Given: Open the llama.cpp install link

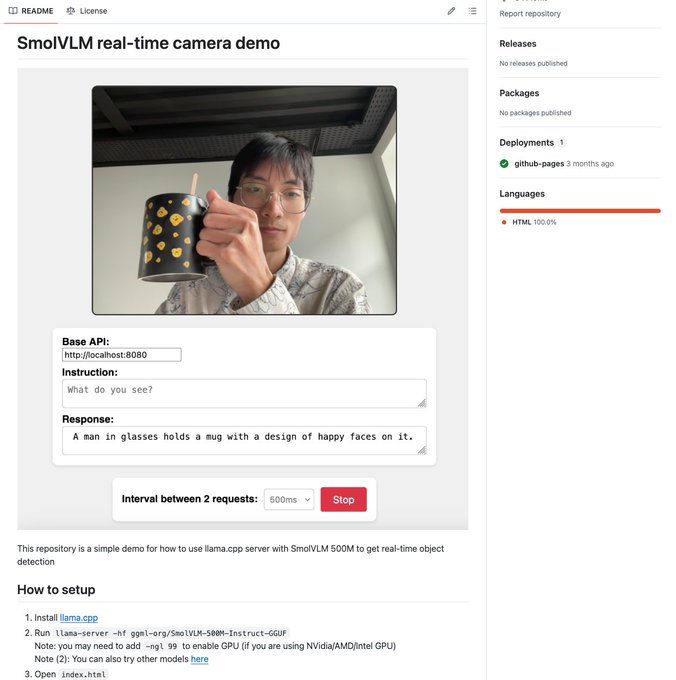Looking at the screenshot, I should pyautogui.click(x=78, y=618).
